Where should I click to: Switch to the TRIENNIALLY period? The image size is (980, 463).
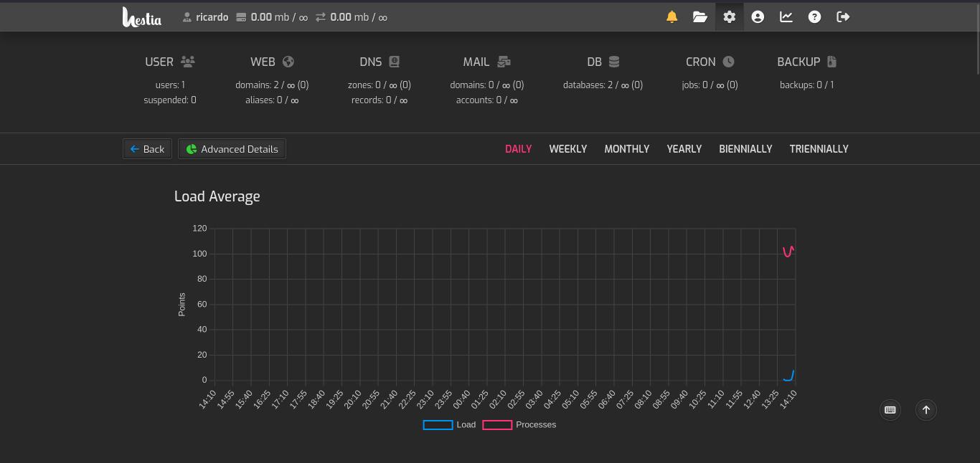point(819,149)
